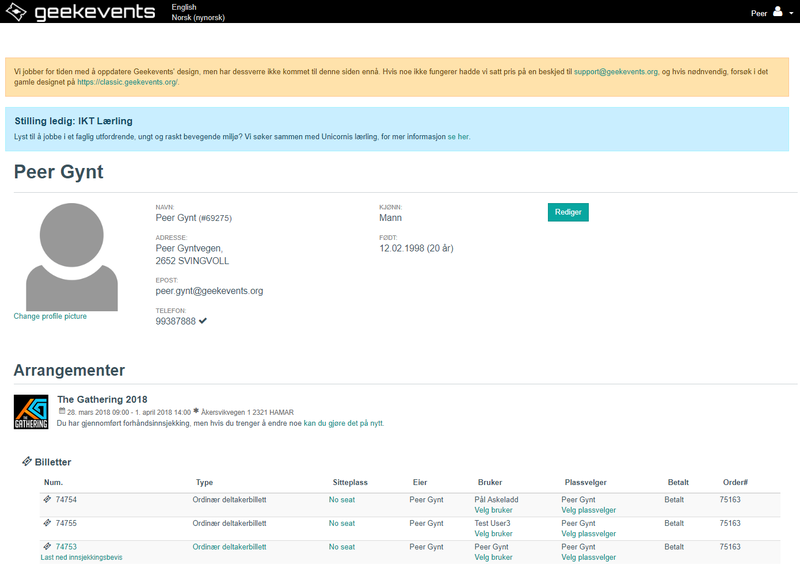Select No seat for ticket 74753

pos(341,547)
